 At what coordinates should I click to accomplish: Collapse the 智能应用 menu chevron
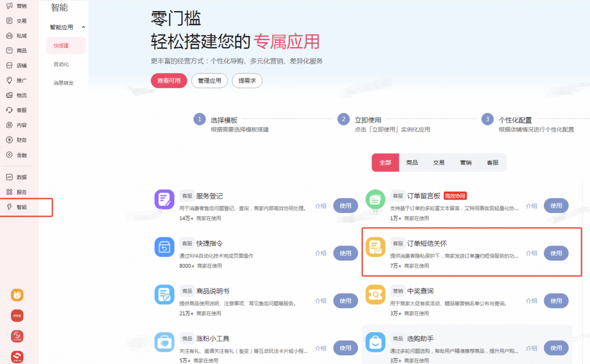(x=83, y=27)
